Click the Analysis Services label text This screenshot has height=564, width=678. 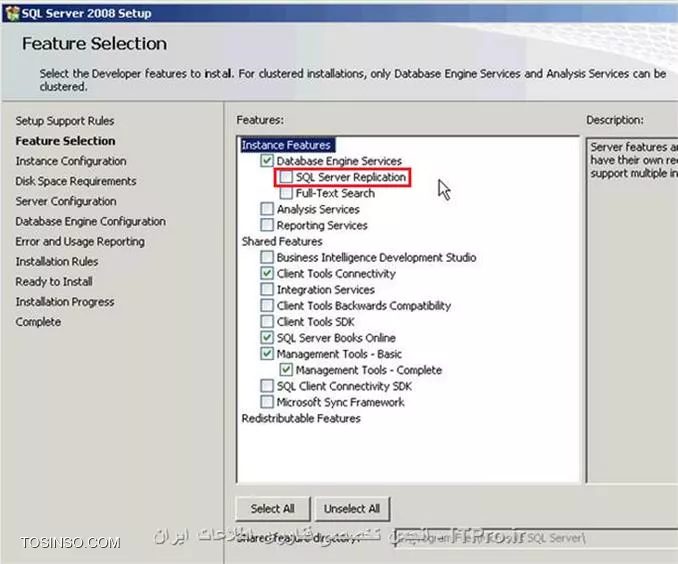coord(318,209)
